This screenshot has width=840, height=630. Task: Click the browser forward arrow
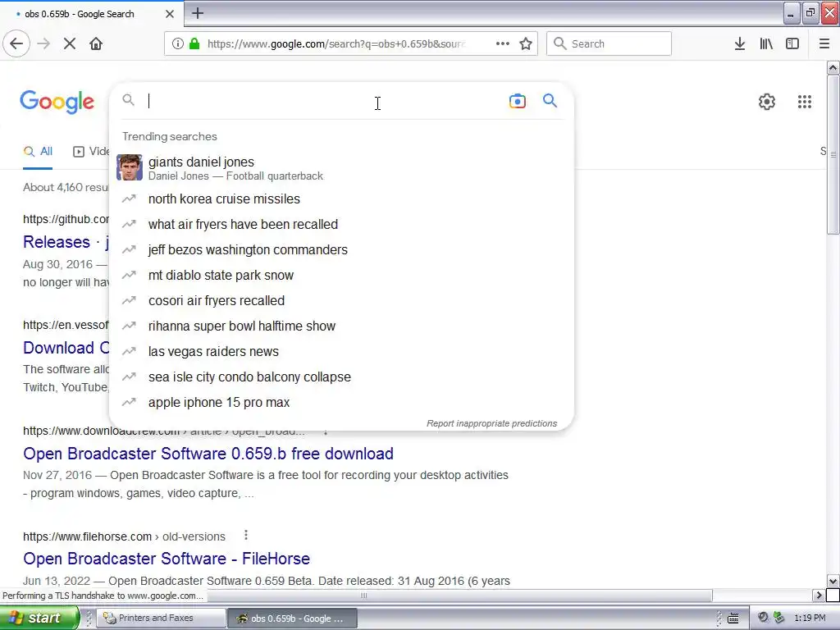[x=43, y=43]
